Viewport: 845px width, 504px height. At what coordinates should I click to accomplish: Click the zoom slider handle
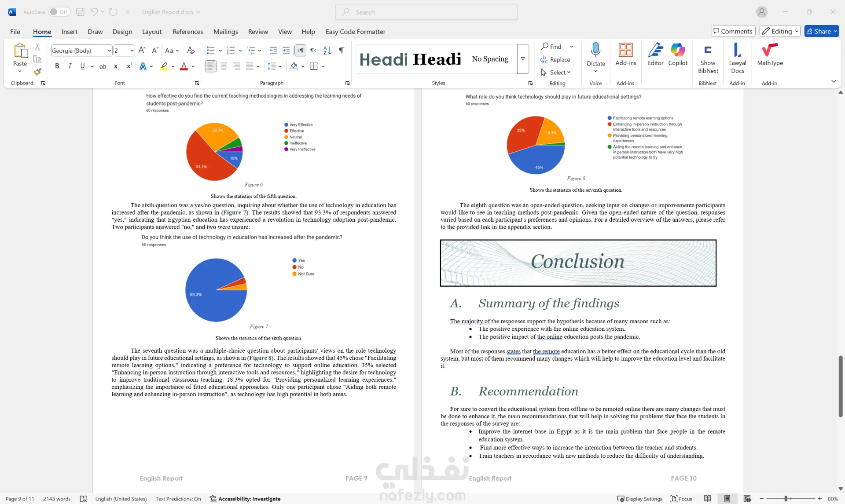786,499
